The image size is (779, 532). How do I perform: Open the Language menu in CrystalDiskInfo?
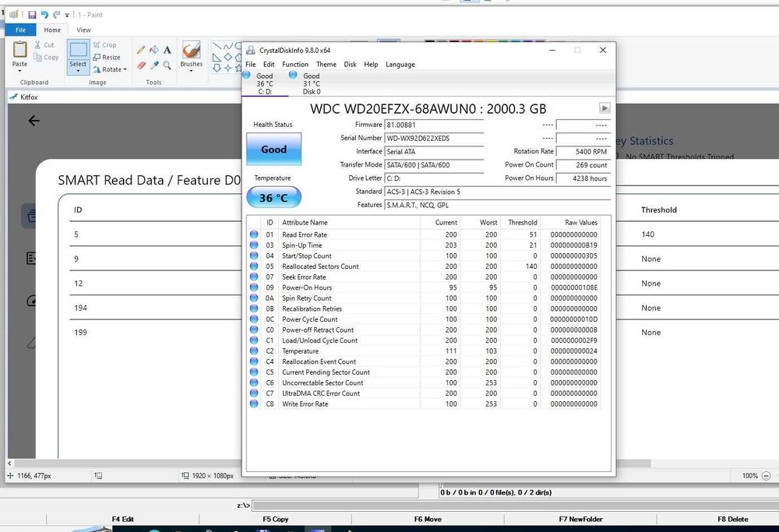pos(400,65)
